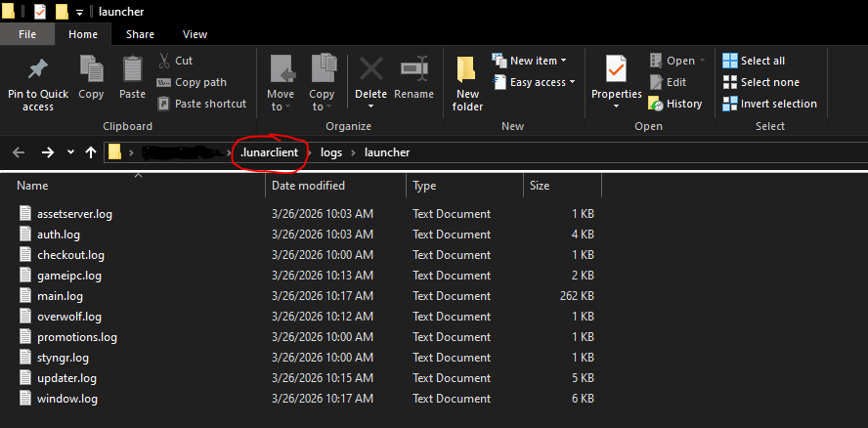
Task: Open Properties with the checkmark icon
Action: 616,70
